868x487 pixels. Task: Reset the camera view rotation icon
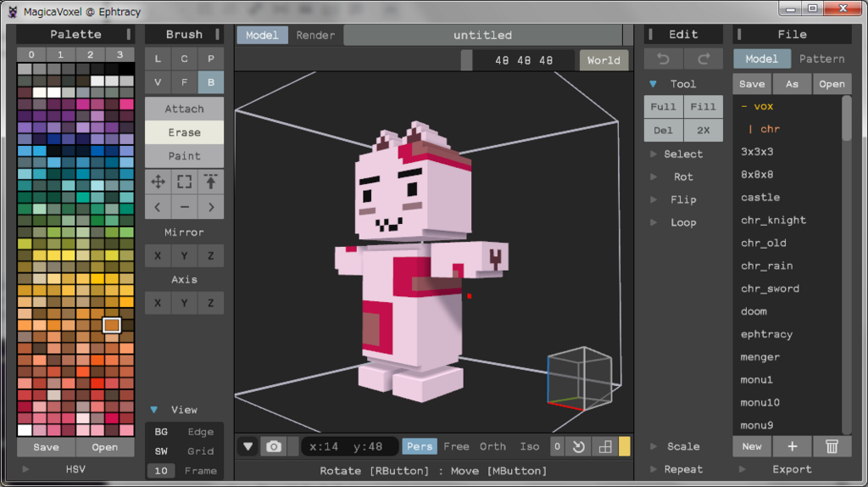[578, 446]
